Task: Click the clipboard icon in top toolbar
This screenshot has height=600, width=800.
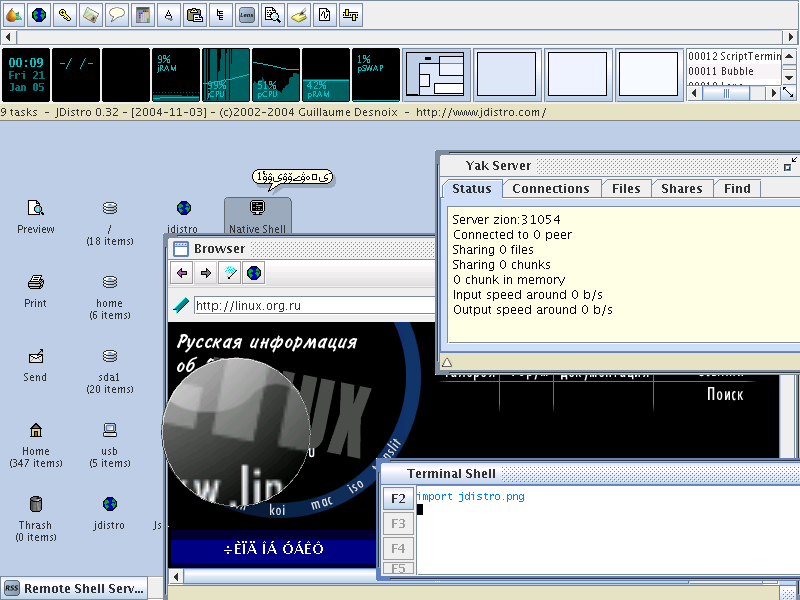Action: 195,15
